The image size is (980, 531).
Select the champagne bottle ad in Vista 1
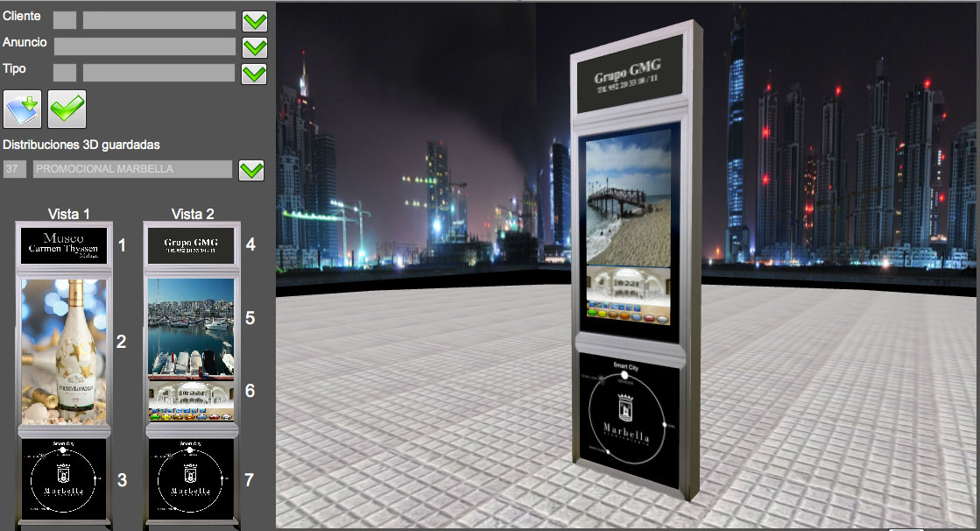(x=64, y=349)
